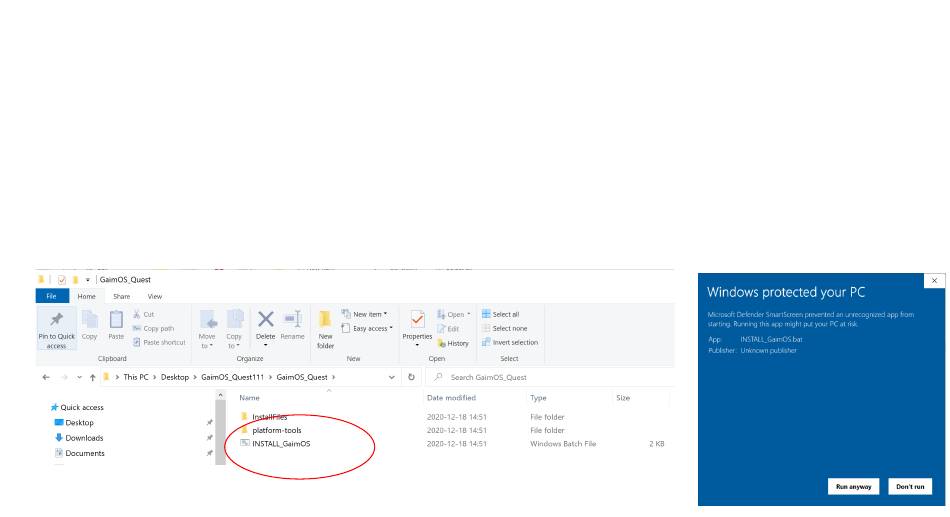
Task: Refresh the GaimOS_Quest folder view
Action: (x=411, y=377)
